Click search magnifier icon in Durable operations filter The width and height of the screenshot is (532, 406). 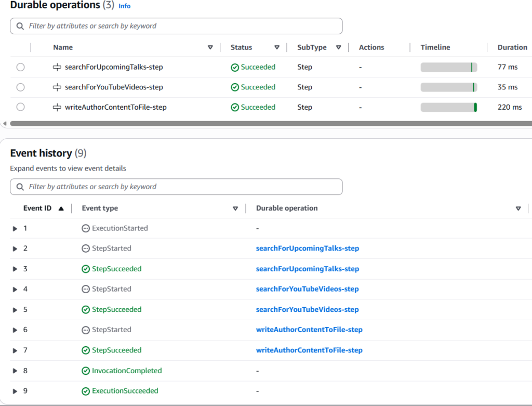(x=20, y=26)
